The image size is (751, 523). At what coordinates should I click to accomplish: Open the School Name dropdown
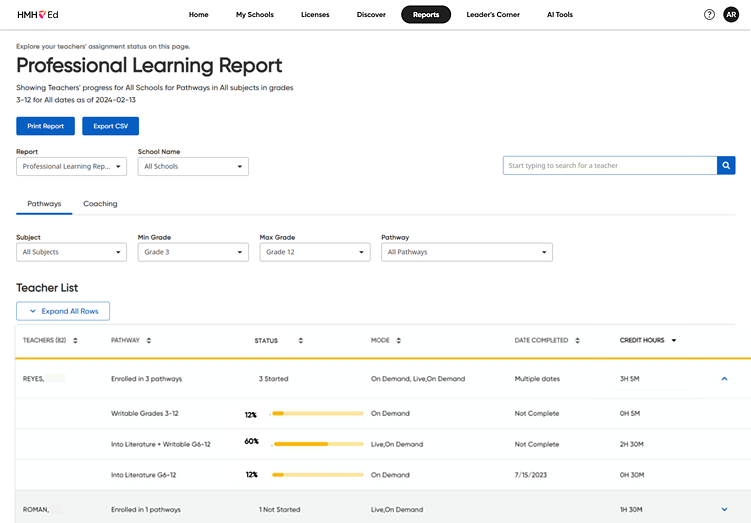point(193,167)
